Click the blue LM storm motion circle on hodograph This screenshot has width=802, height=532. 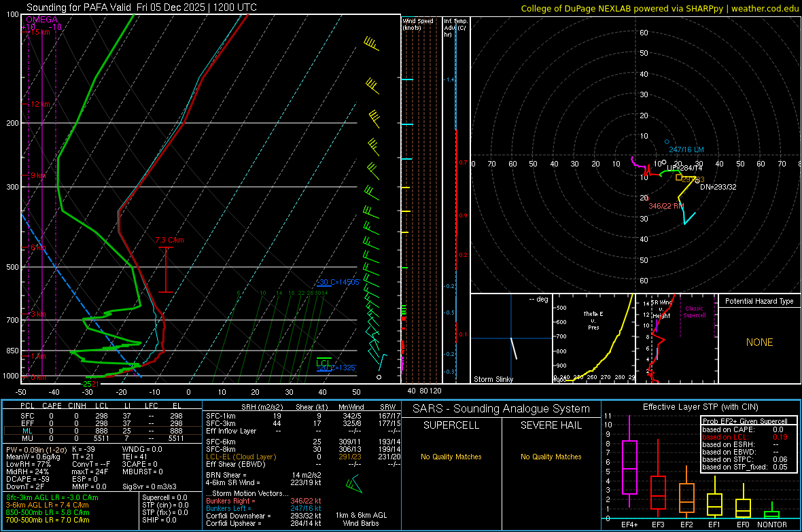[x=667, y=142]
